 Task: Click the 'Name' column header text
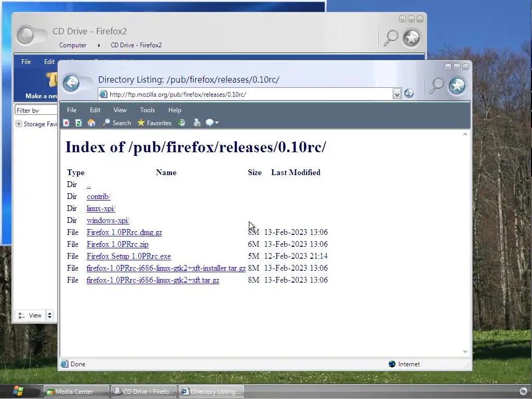166,172
